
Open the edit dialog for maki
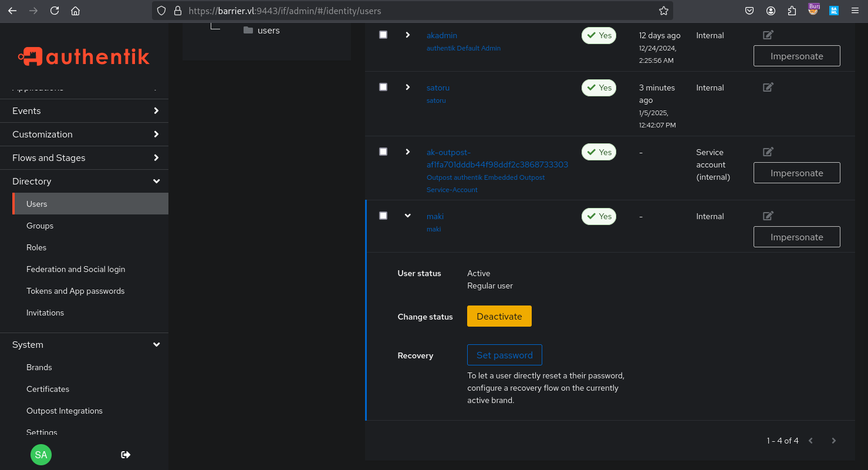[x=768, y=216]
